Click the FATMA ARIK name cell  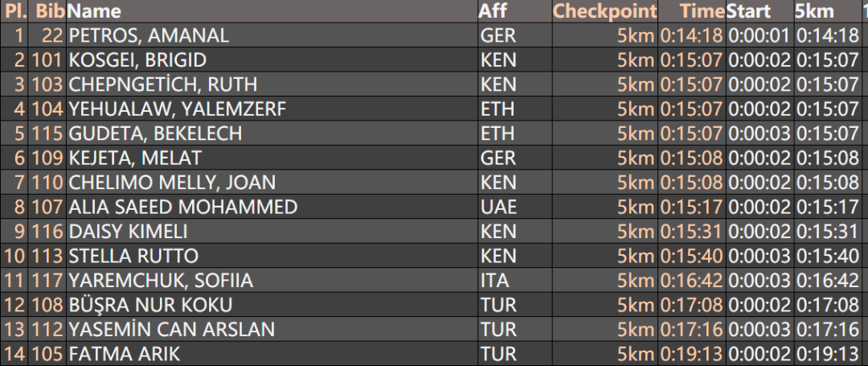pyautogui.click(x=125, y=353)
